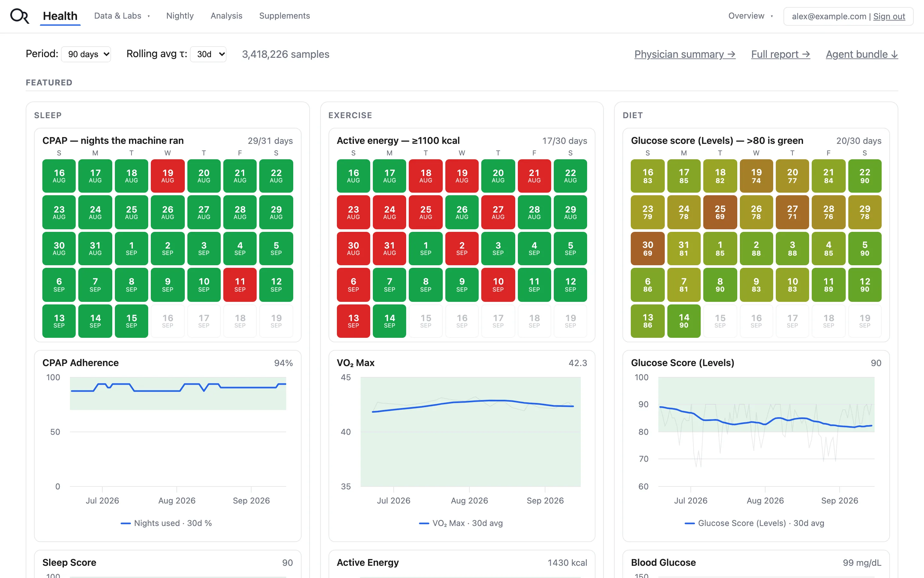The height and width of the screenshot is (578, 924).
Task: Click the 94% CPAP adherence value
Action: [x=283, y=363]
